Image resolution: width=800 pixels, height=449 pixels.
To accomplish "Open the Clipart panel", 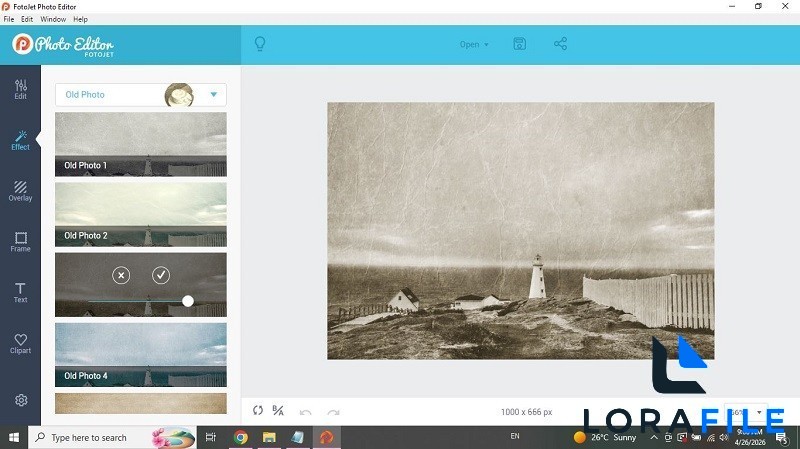I will (x=20, y=344).
